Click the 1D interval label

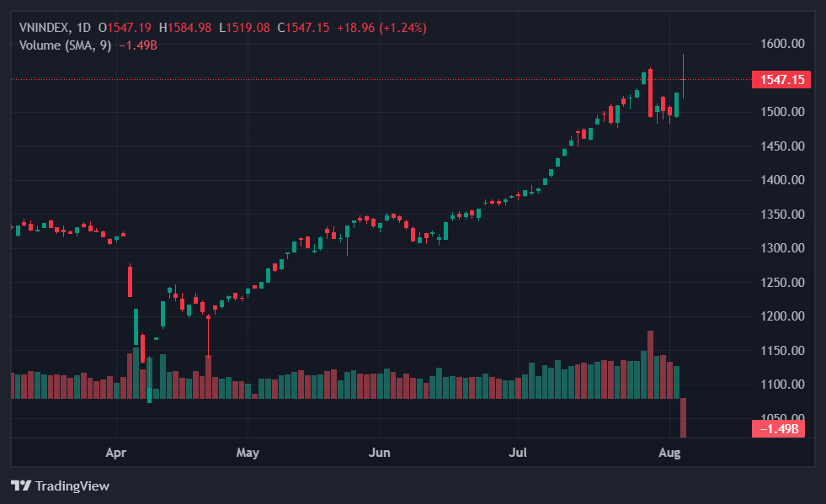(83, 28)
